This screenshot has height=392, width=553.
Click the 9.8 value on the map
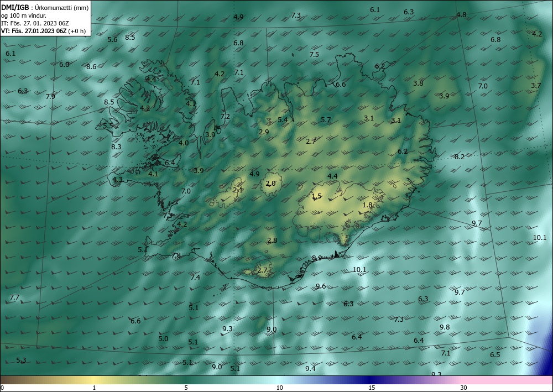coord(445,327)
